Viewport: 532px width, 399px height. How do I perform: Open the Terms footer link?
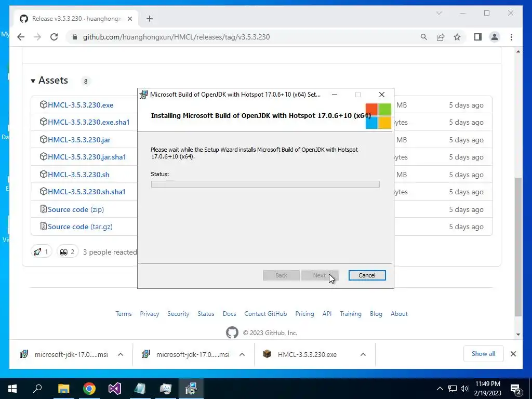coord(124,314)
